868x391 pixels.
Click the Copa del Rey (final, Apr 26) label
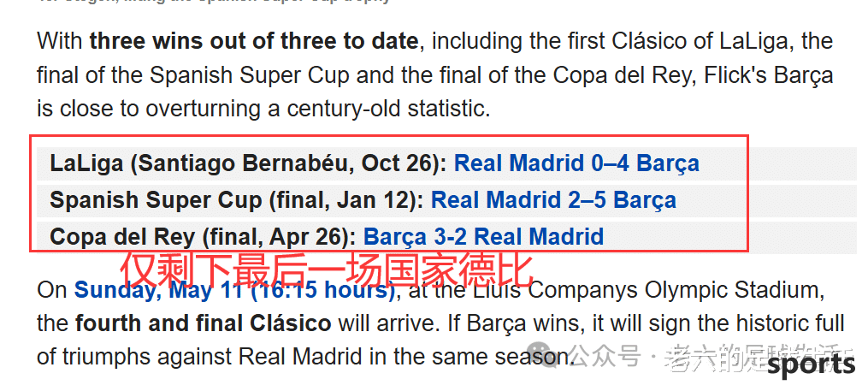coord(203,236)
